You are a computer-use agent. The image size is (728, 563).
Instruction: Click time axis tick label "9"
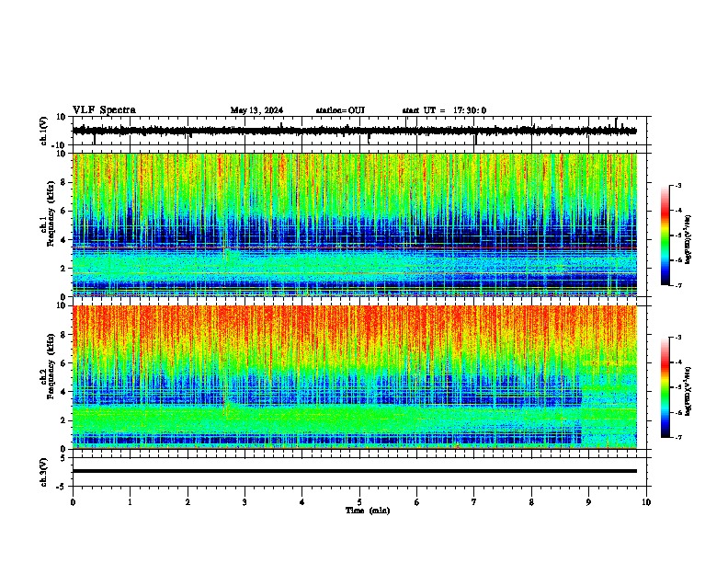pyautogui.click(x=588, y=502)
